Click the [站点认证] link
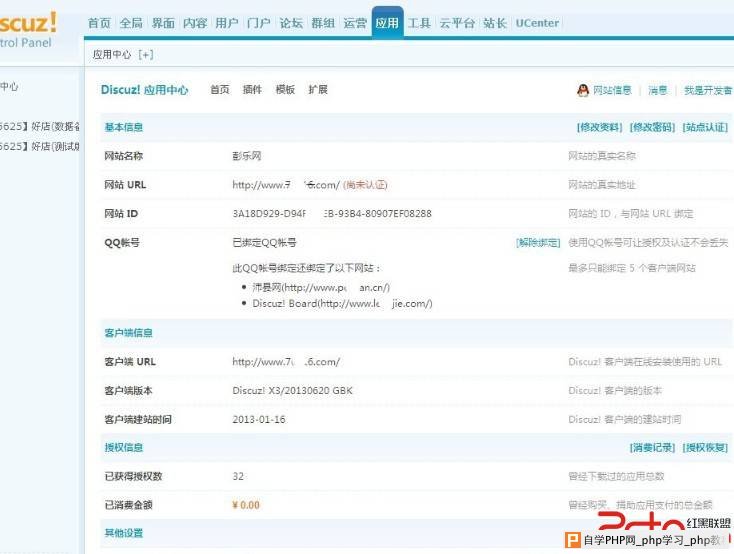This screenshot has height=554, width=734. [x=705, y=127]
